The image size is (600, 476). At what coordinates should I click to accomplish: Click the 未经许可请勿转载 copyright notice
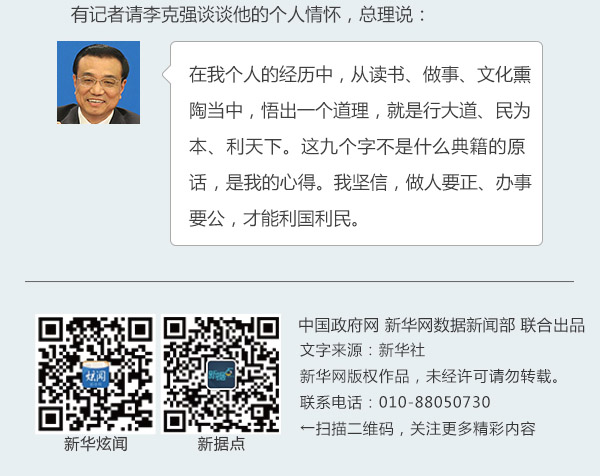(x=489, y=377)
